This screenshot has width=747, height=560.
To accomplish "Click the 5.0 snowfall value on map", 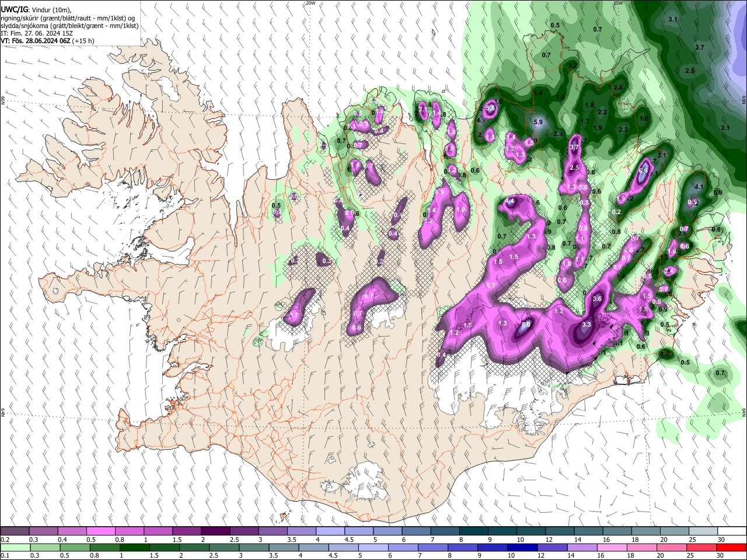I will point(525,324).
